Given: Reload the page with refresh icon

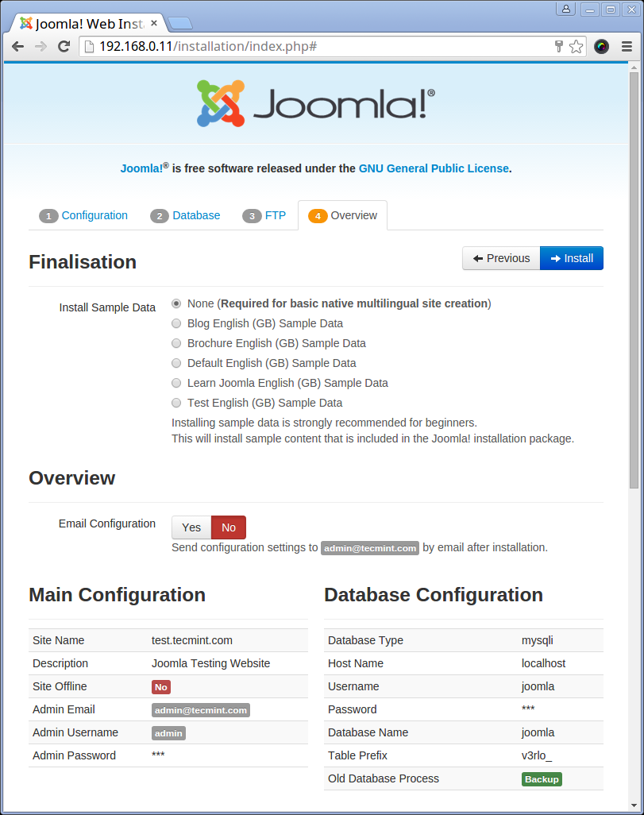Looking at the screenshot, I should coord(64,47).
